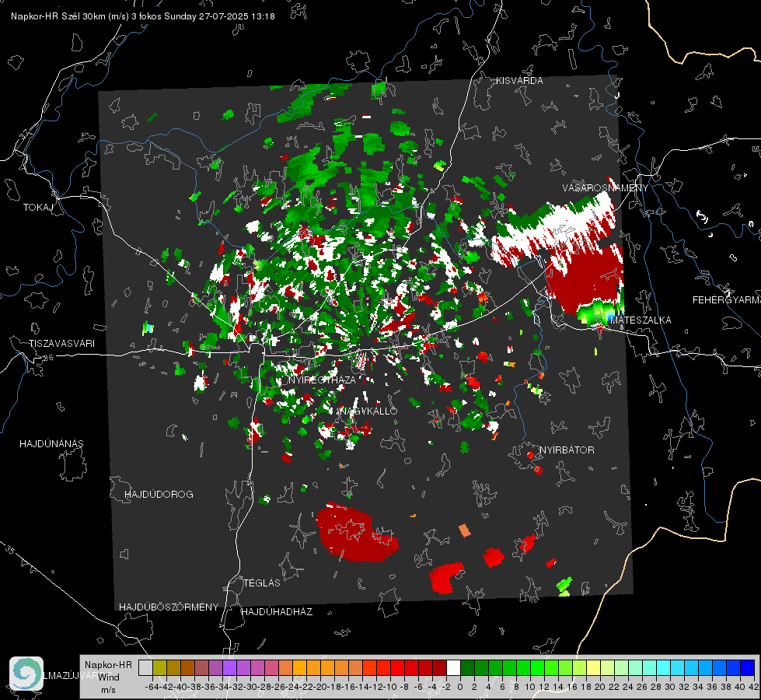Click the Napkor-HR Wind m/s legend title
761x700 pixels.
(x=108, y=677)
